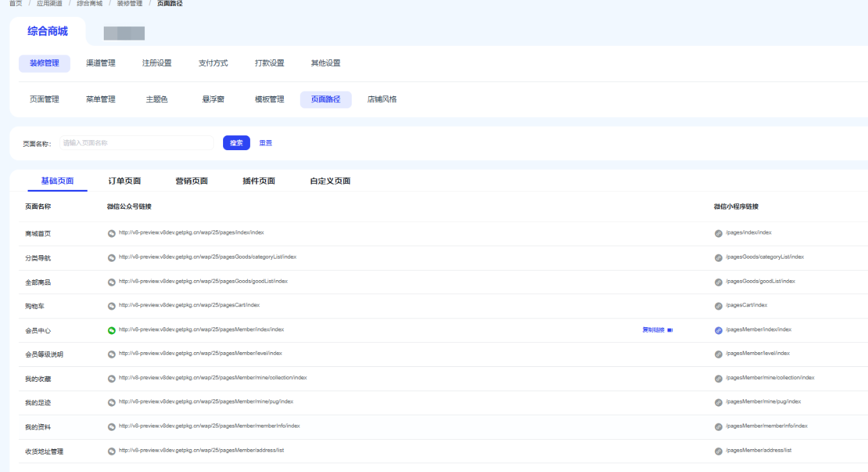
Task: Click WeChat icon beside 商城首页 link
Action: click(112, 234)
